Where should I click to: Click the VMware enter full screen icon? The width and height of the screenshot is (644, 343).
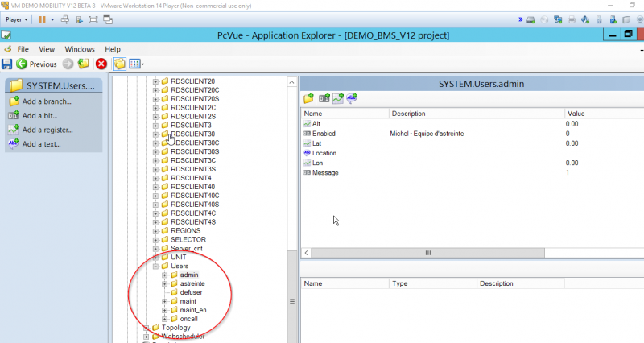click(x=93, y=19)
